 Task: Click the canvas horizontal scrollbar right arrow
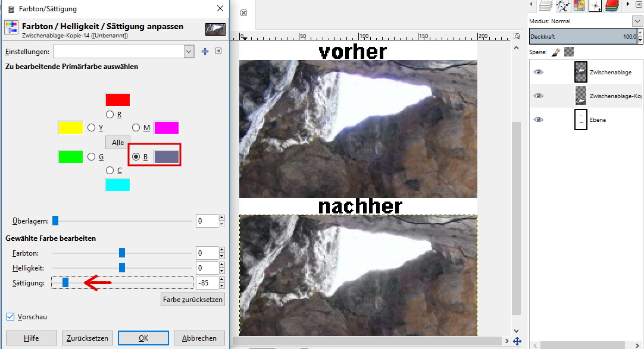(x=507, y=341)
